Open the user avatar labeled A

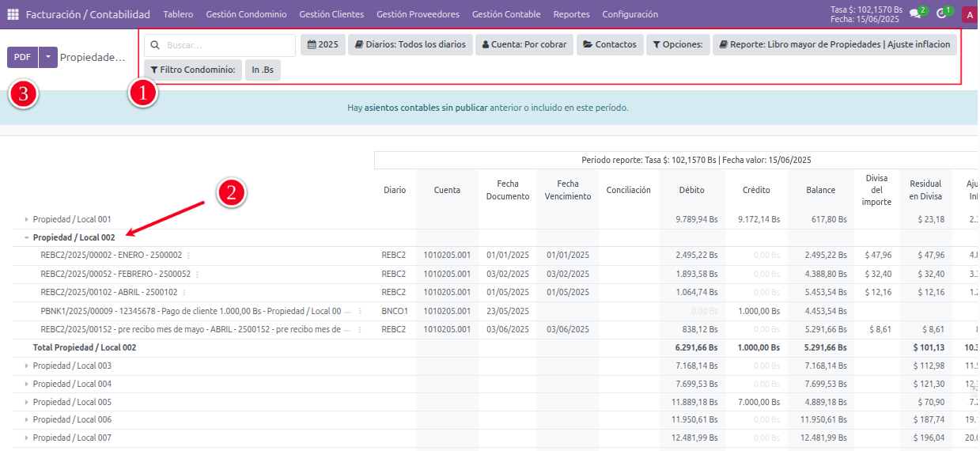pos(970,14)
